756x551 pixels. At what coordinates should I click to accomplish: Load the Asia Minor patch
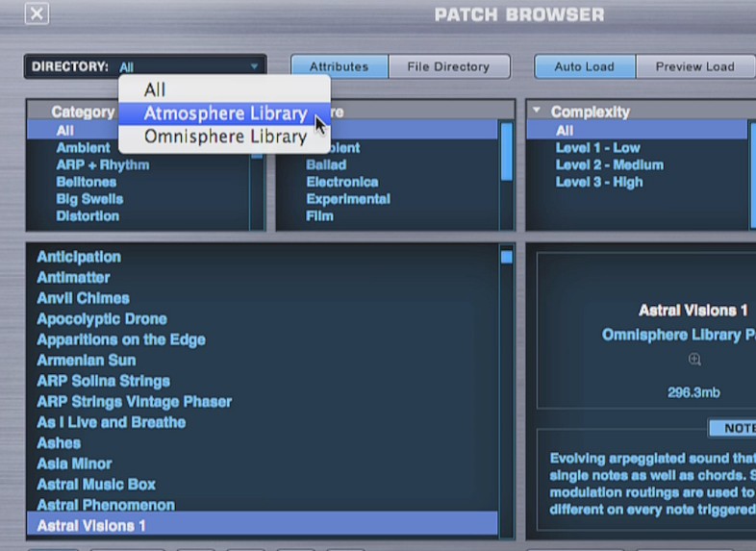coord(75,464)
